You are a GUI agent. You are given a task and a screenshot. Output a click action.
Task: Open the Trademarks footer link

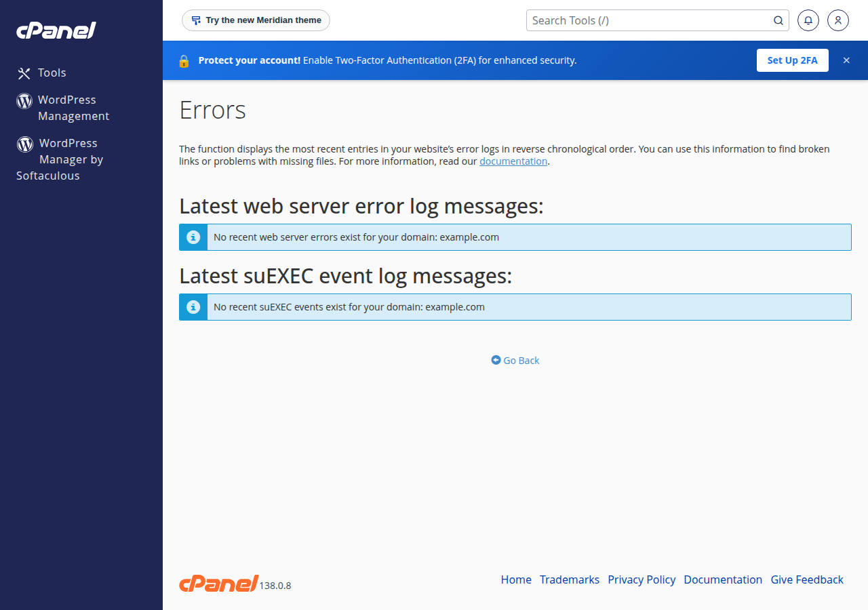[570, 579]
